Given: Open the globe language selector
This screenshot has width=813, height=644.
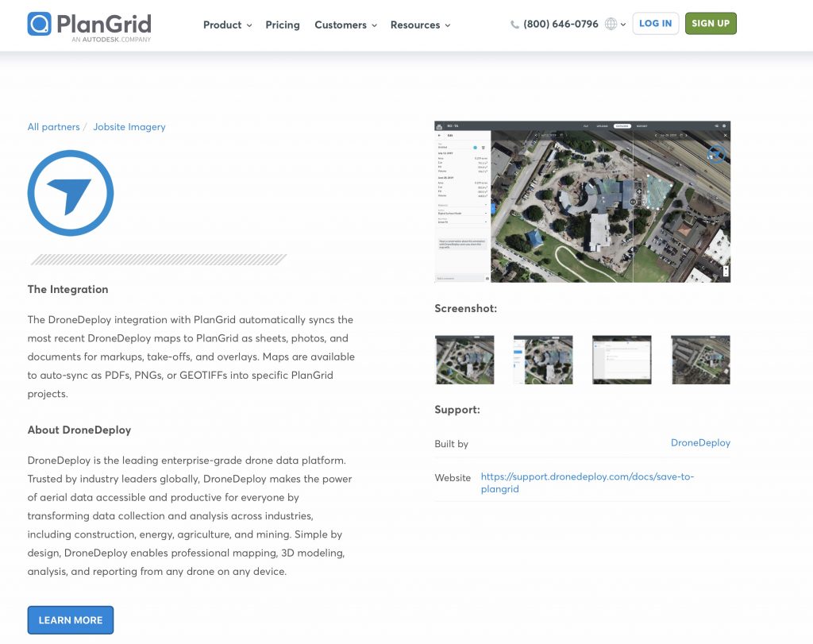Looking at the screenshot, I should click(x=615, y=24).
